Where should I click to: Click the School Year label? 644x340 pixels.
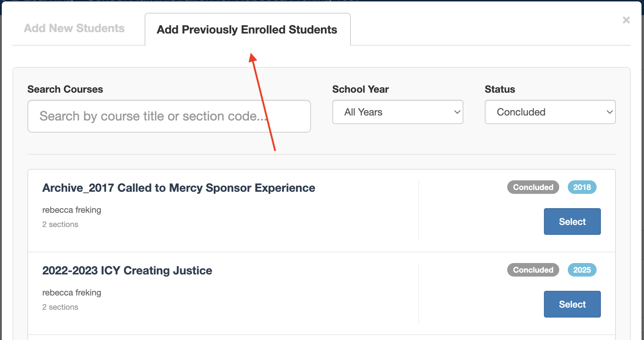point(360,89)
